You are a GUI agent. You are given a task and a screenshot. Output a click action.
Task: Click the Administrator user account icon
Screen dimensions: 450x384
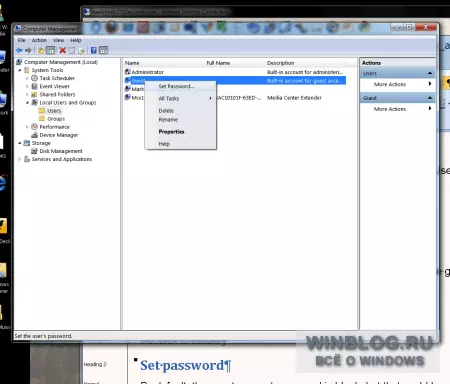[127, 72]
